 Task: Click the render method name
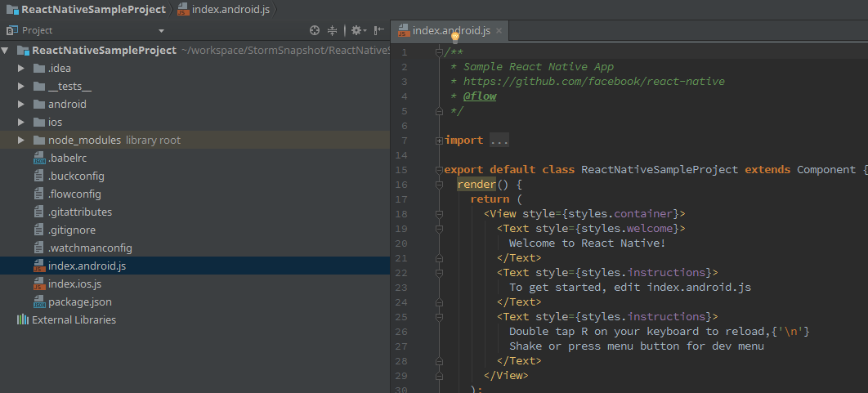click(x=476, y=185)
